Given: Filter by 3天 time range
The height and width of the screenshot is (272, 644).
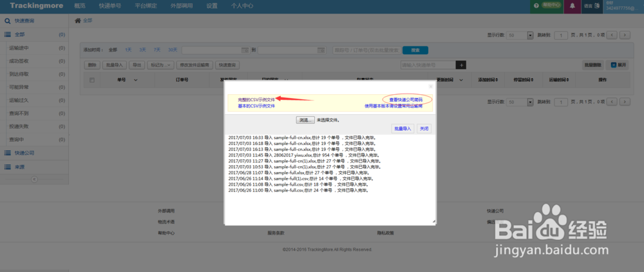Looking at the screenshot, I should 142,50.
